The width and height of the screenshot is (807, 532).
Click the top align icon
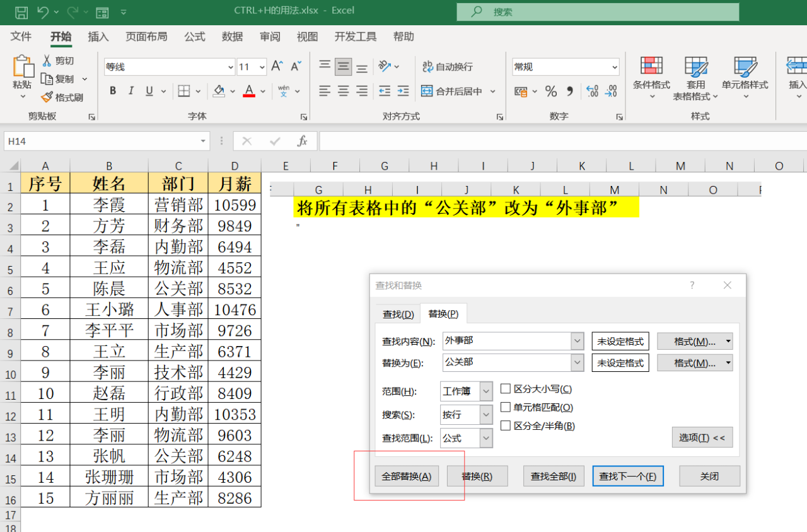click(325, 66)
